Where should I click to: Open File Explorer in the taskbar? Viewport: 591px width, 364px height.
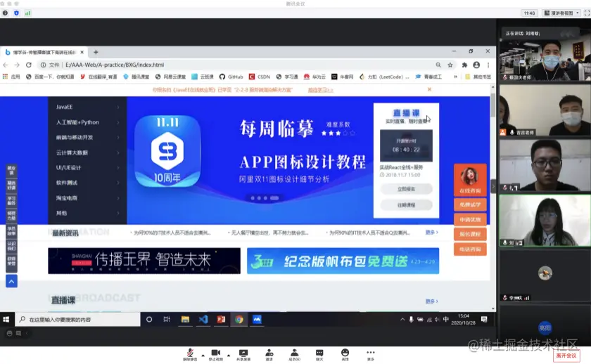[185, 320]
